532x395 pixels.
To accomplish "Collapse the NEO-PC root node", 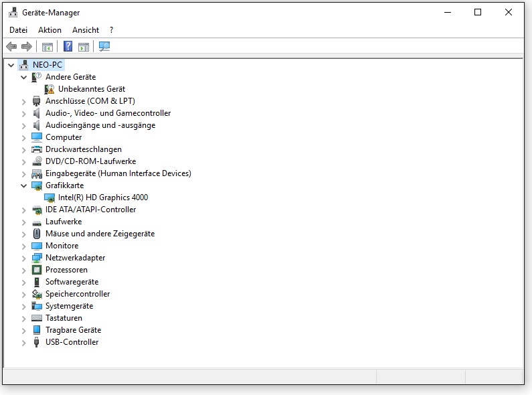I will pos(11,65).
